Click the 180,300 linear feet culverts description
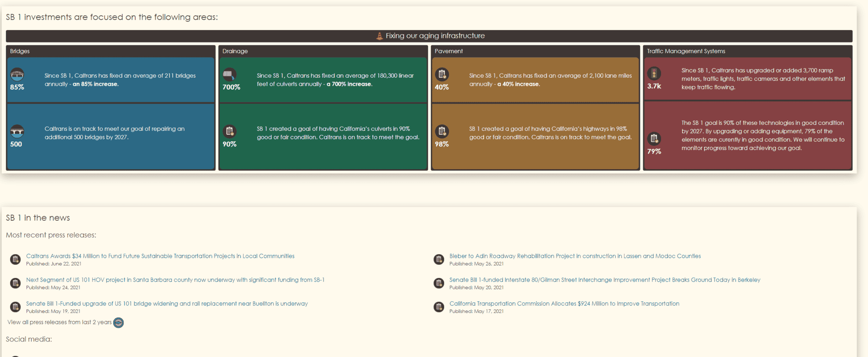The image size is (868, 357). 335,80
